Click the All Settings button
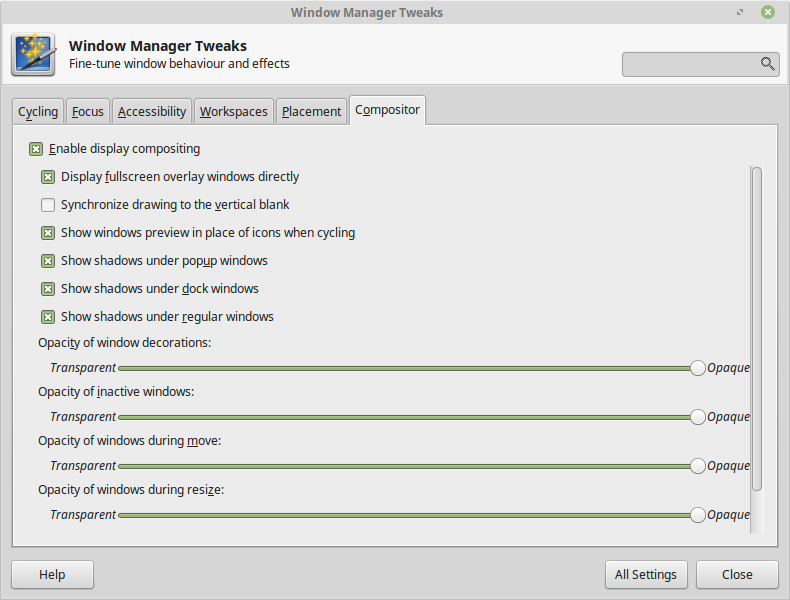Viewport: 790px width, 600px height. pyautogui.click(x=646, y=575)
